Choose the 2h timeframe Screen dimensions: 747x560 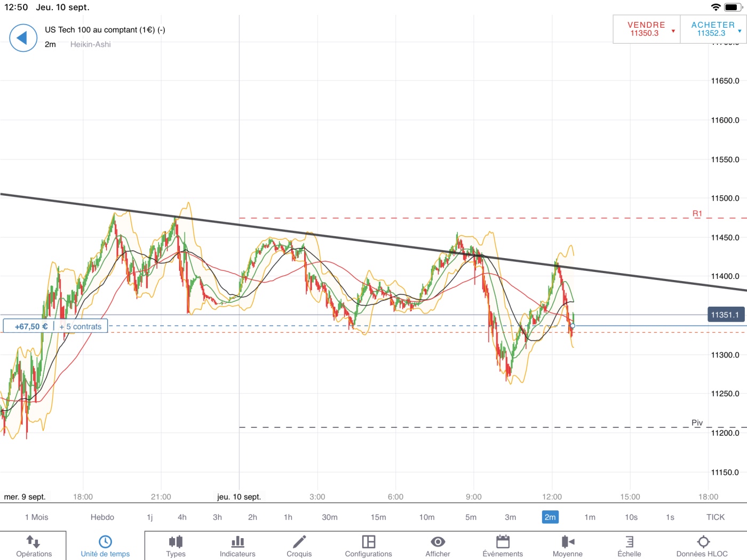click(x=252, y=517)
